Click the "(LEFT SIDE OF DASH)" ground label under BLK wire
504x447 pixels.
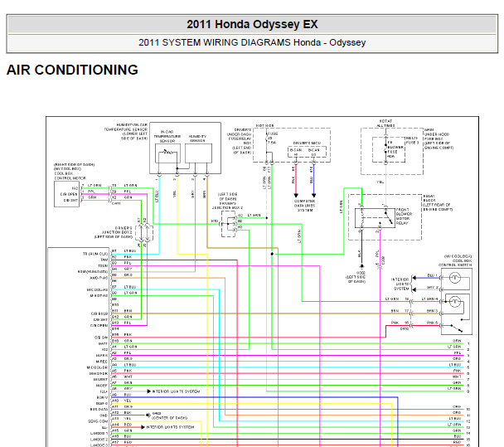point(356,279)
